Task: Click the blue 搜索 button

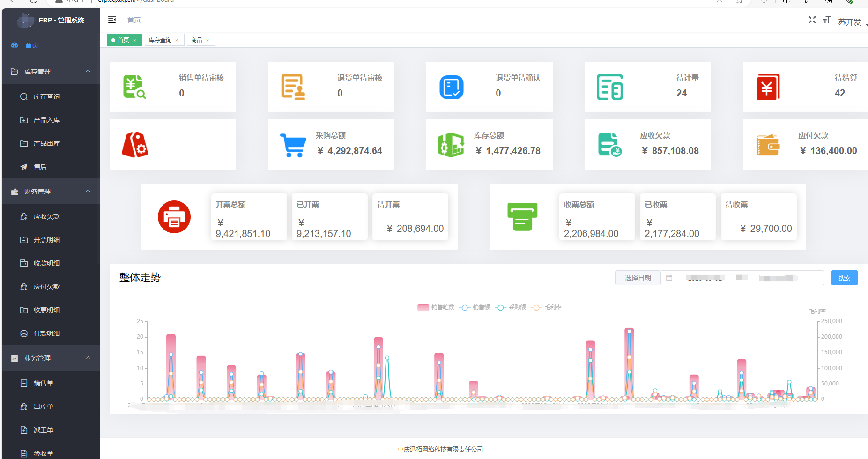Action: point(845,278)
